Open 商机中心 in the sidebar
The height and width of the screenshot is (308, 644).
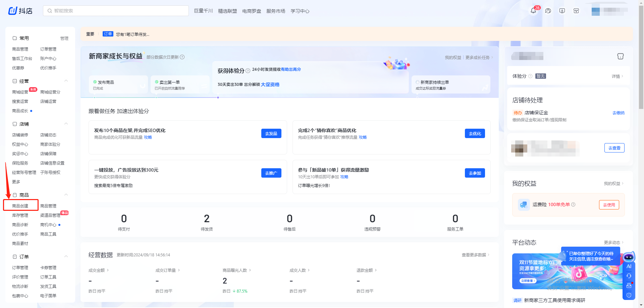(48, 225)
